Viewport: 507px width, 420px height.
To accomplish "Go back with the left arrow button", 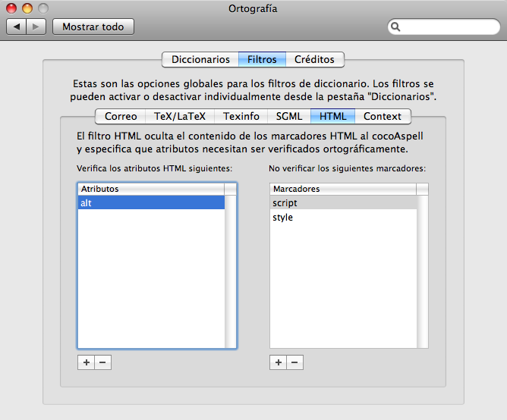I will click(x=17, y=27).
